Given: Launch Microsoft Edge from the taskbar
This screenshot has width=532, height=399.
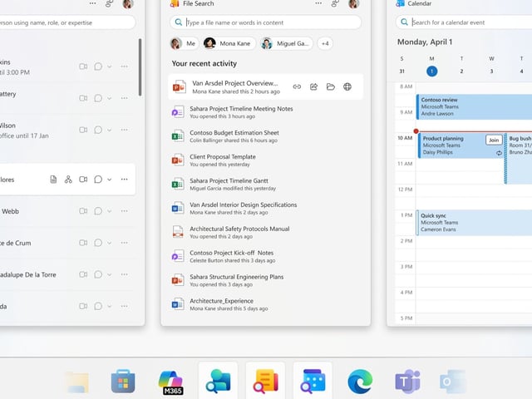Looking at the screenshot, I should (360, 382).
